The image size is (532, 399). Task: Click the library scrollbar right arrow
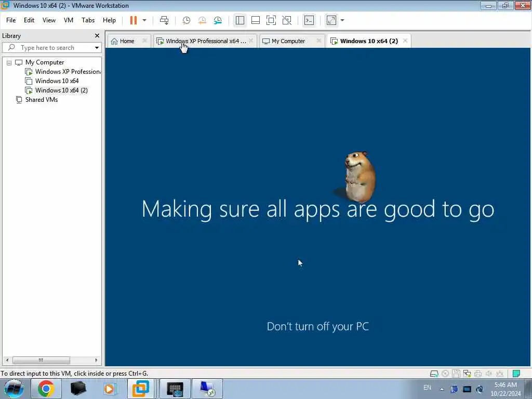pyautogui.click(x=96, y=360)
